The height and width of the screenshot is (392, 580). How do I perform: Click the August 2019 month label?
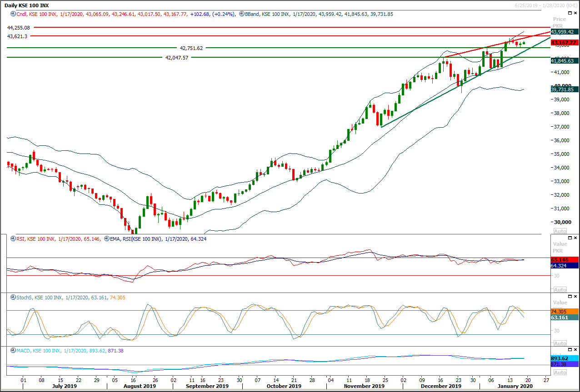140,386
